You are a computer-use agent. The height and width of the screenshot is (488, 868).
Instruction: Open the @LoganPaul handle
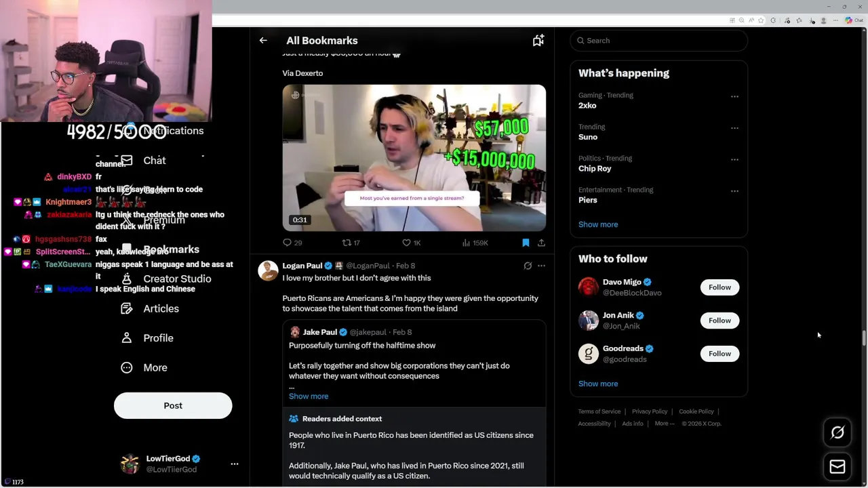click(x=368, y=266)
